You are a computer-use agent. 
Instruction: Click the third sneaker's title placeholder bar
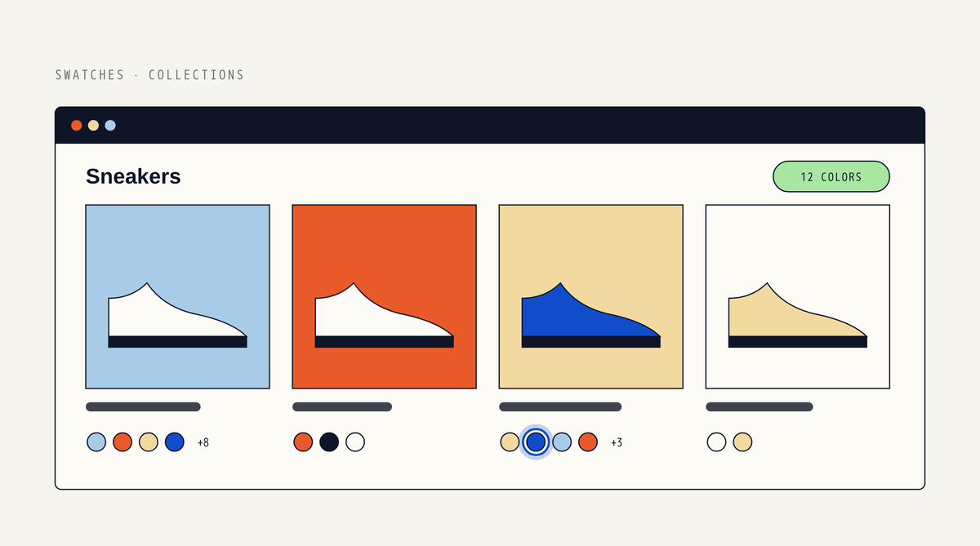(560, 406)
